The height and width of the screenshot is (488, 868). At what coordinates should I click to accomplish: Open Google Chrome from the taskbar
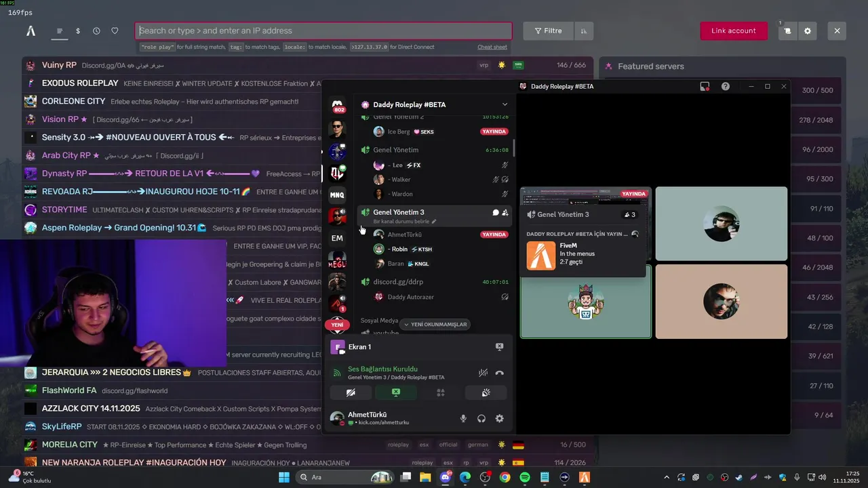pos(505,477)
